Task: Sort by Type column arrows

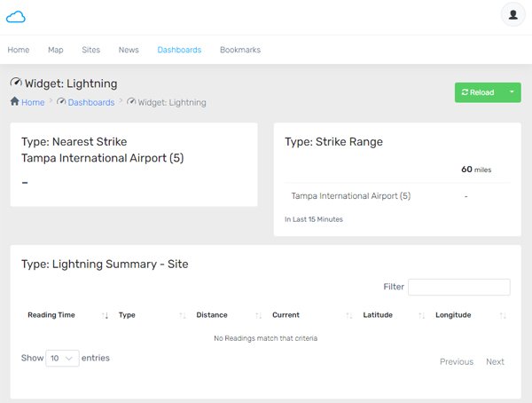Action: click(183, 315)
